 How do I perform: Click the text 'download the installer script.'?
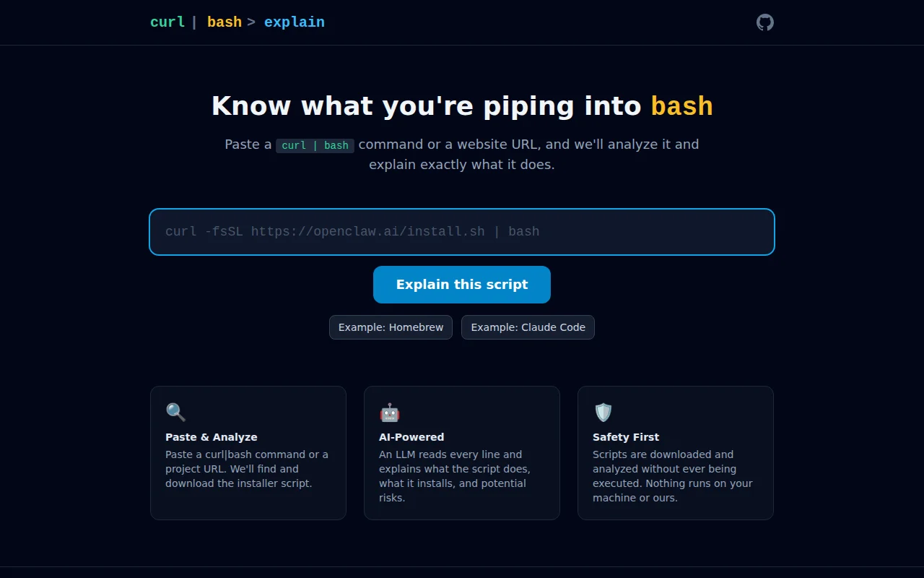pyautogui.click(x=239, y=483)
